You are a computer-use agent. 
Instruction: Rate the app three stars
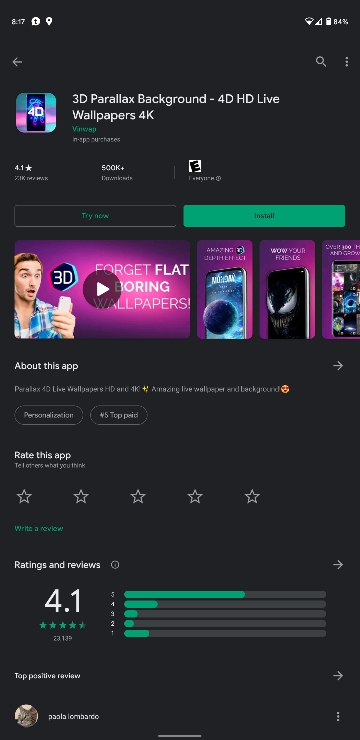(x=138, y=496)
